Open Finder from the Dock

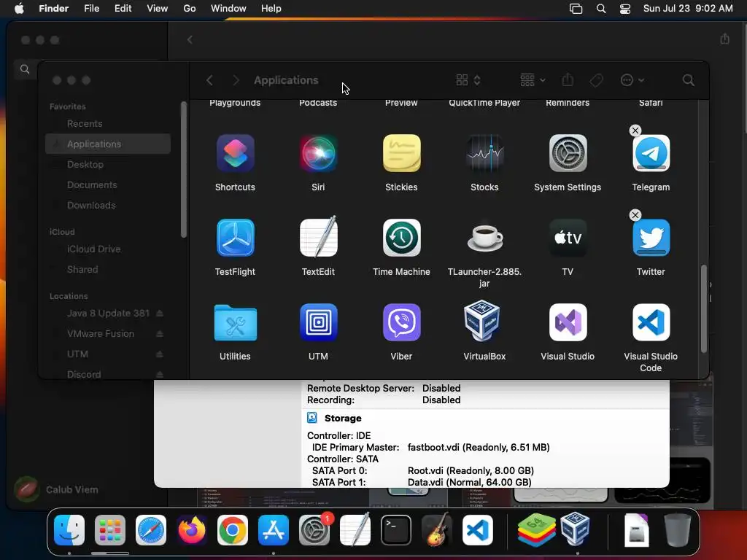click(69, 530)
